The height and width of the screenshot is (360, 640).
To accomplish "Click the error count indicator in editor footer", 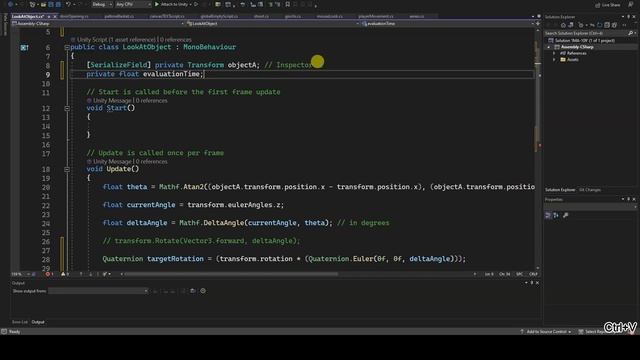I will 49,274.
